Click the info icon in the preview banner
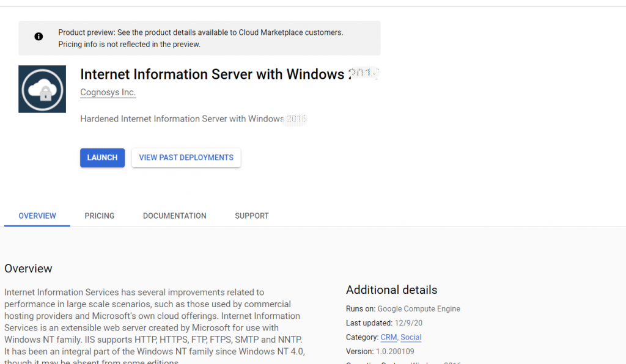 click(x=39, y=37)
